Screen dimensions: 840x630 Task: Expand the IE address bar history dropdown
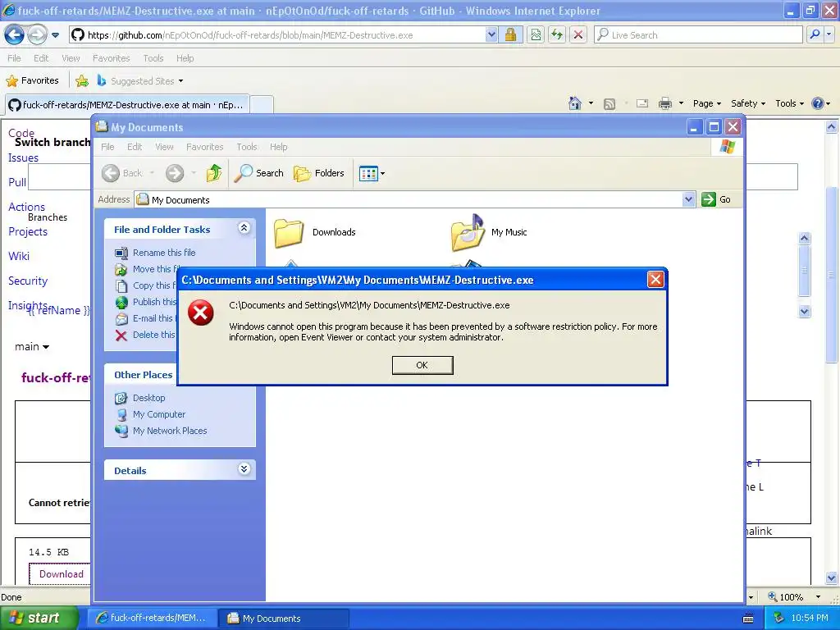pos(491,34)
